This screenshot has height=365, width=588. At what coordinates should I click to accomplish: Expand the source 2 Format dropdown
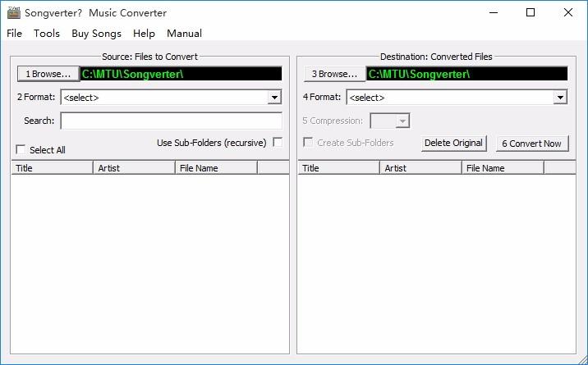pyautogui.click(x=274, y=98)
